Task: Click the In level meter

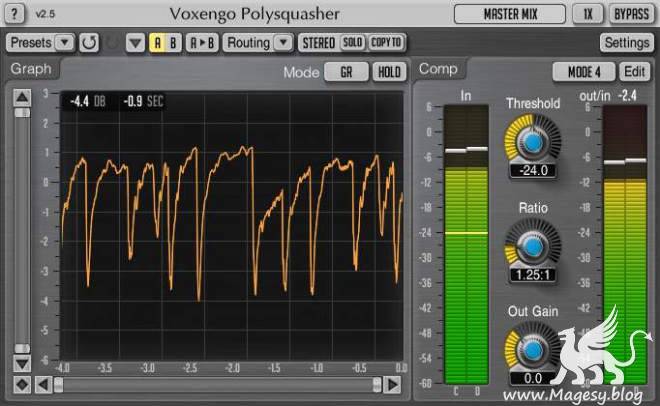Action: click(466, 244)
